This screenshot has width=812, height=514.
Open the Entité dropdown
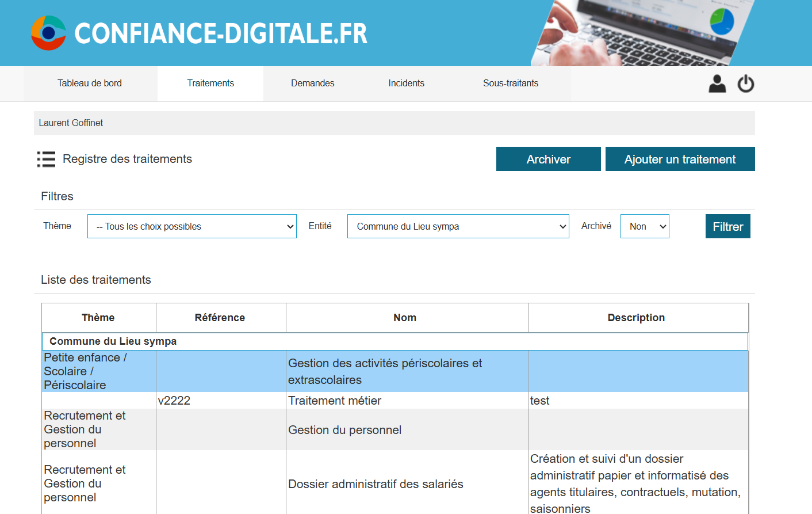pos(458,226)
